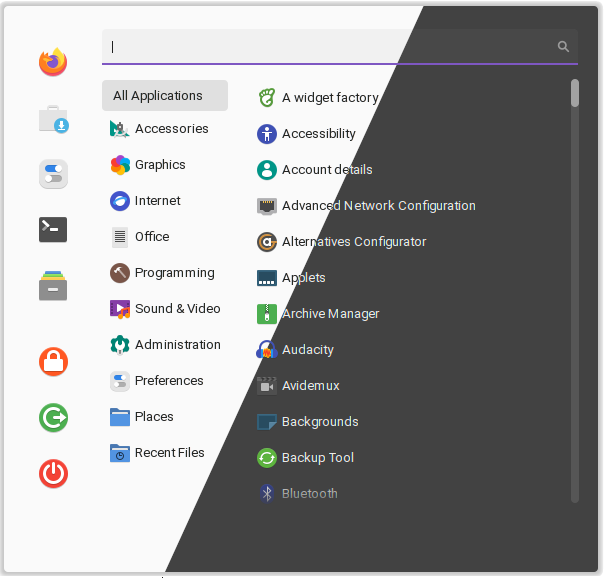Screen dimensions: 604x578
Task: Click the Sound & Video film icon
Action: (120, 309)
